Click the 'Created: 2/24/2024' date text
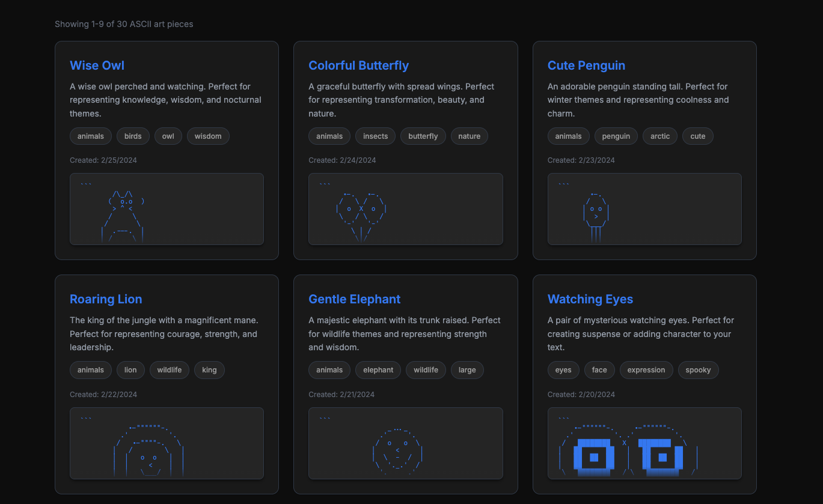Viewport: 823px width, 504px height. tap(342, 160)
